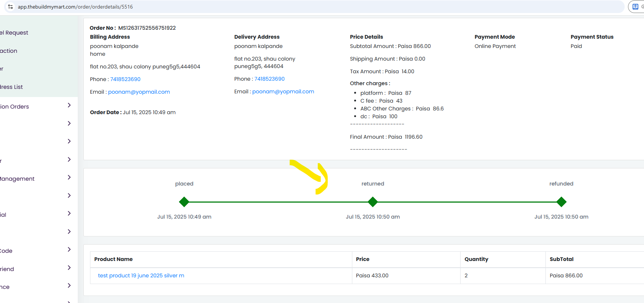Click the site info icon in address bar
This screenshot has width=644, height=303.
pyautogui.click(x=10, y=7)
